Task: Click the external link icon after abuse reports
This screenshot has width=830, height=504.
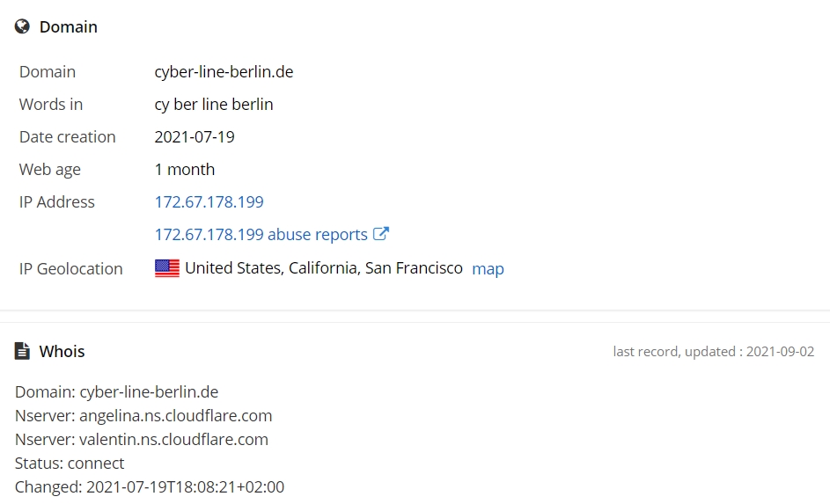Action: [381, 234]
